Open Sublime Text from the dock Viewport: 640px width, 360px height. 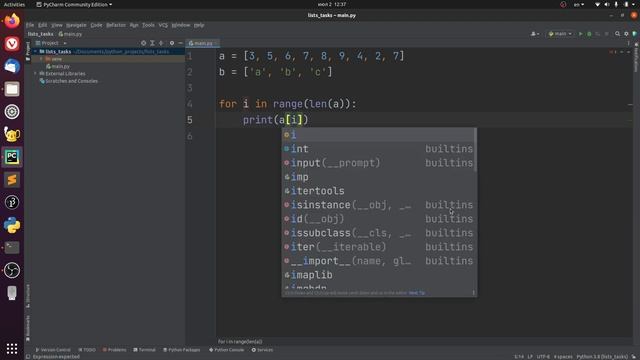12,180
